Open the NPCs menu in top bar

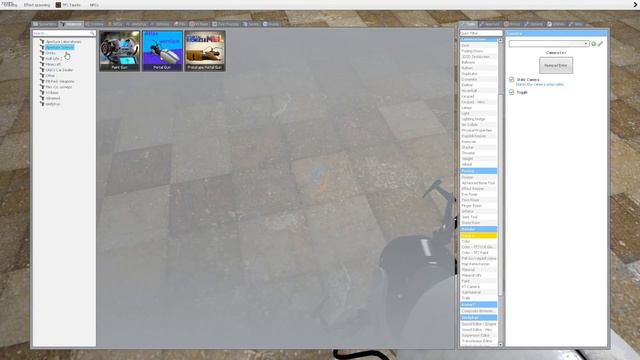point(94,5)
